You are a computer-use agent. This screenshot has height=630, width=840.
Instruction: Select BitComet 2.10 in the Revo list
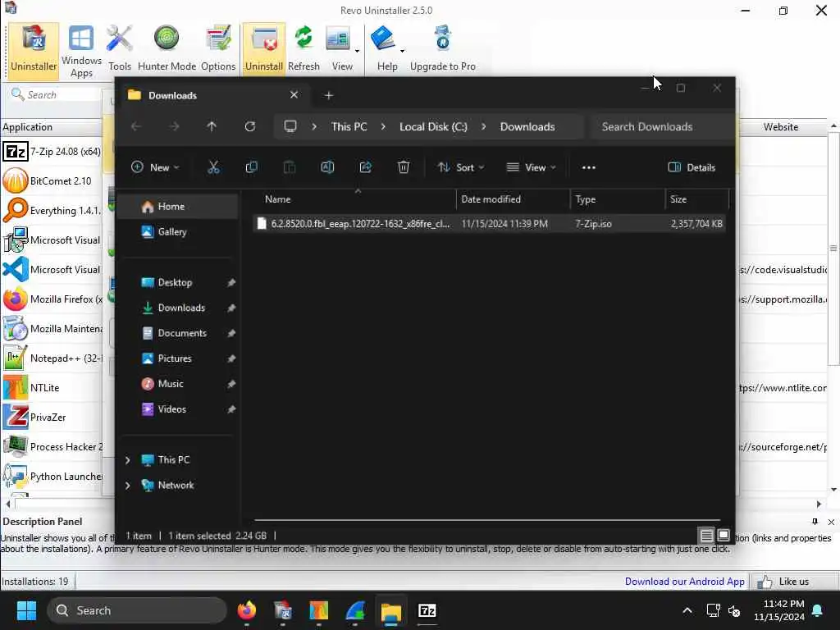tap(52, 180)
